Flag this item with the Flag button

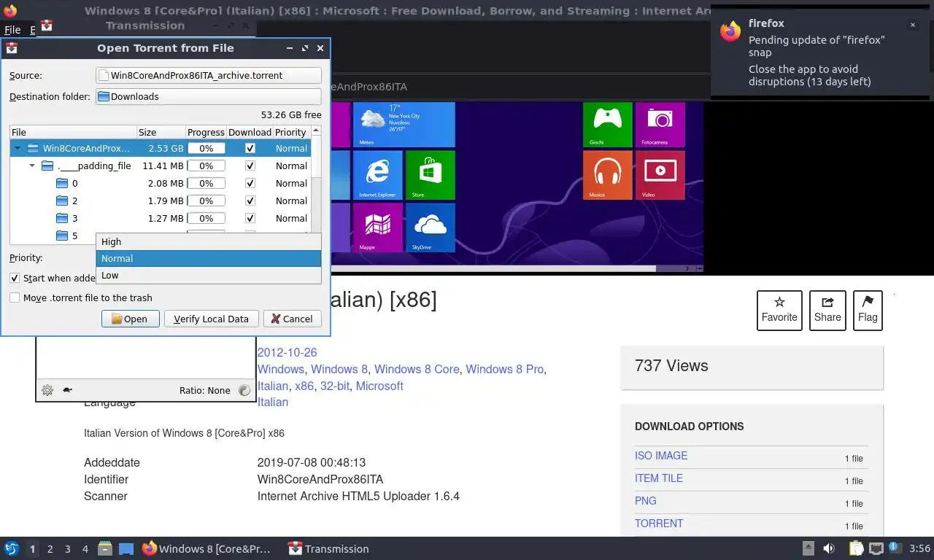point(868,311)
